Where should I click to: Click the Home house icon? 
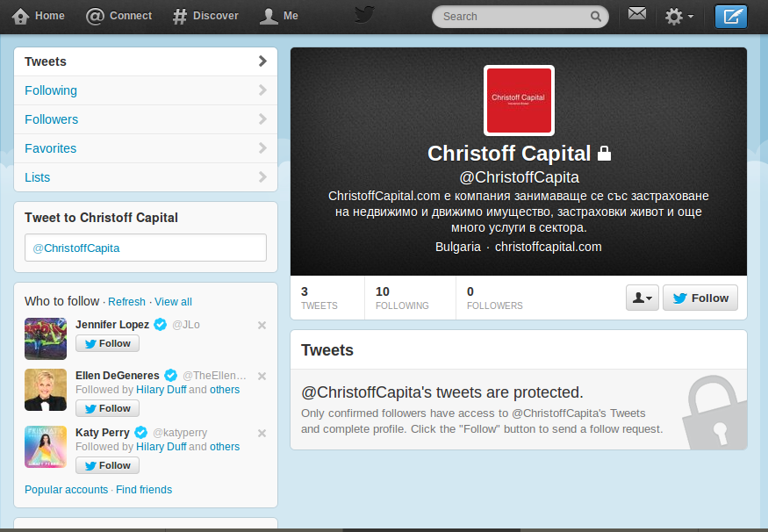coord(20,16)
